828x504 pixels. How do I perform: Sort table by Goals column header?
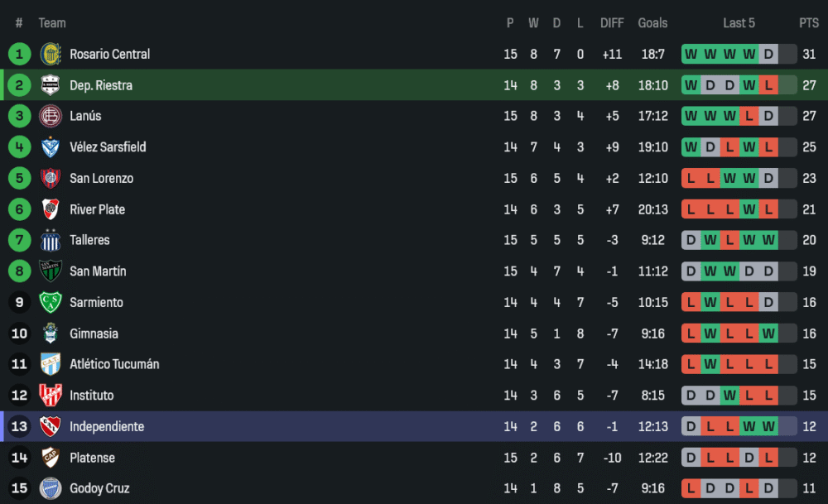coord(652,23)
